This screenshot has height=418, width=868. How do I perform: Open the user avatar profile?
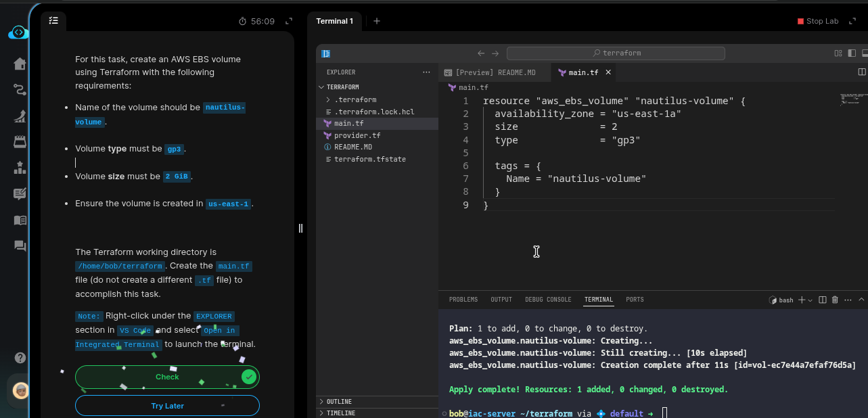[x=21, y=391]
